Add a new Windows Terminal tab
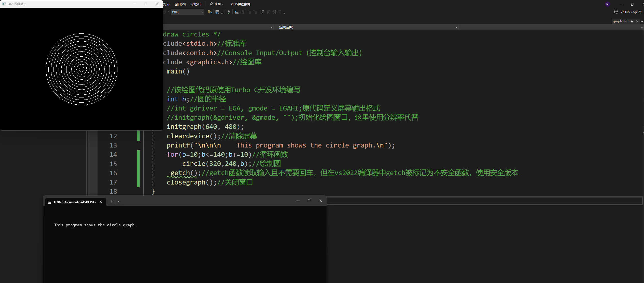The width and height of the screenshot is (644, 283). click(111, 202)
